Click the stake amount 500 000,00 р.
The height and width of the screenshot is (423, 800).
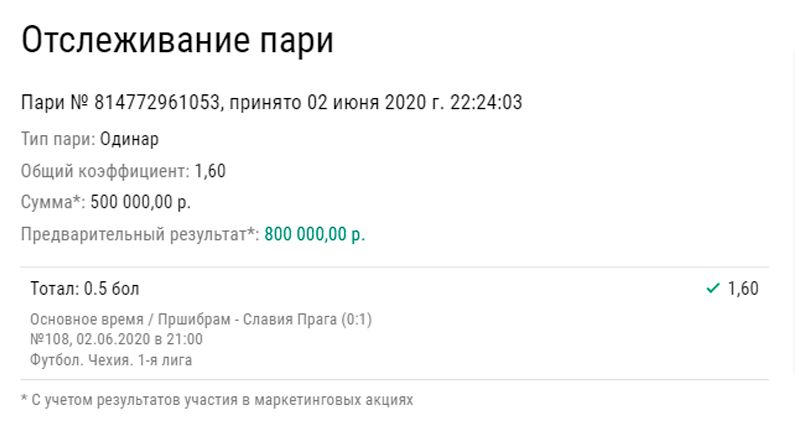click(x=140, y=203)
